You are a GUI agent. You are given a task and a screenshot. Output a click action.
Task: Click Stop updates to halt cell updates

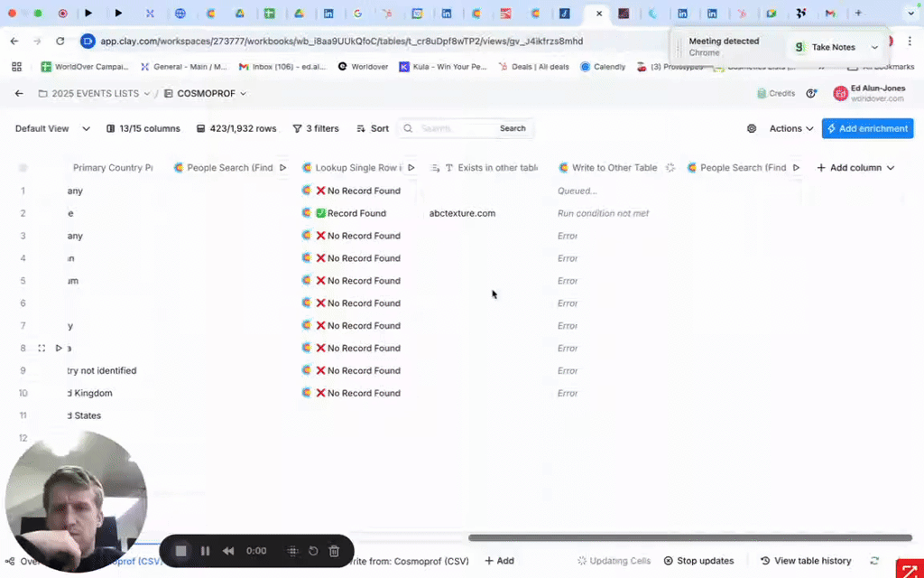pos(698,561)
